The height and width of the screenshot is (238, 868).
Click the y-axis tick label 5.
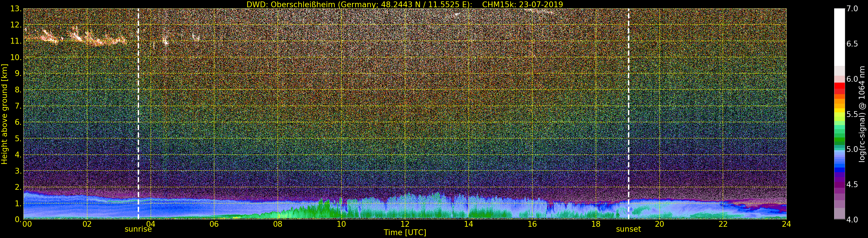18,138
